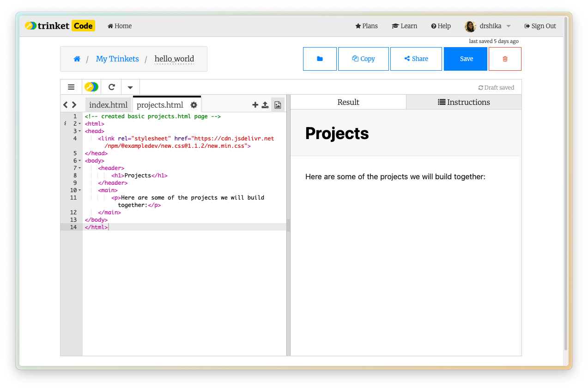Click the hello_world trinket title field
The image size is (588, 389).
click(x=174, y=59)
